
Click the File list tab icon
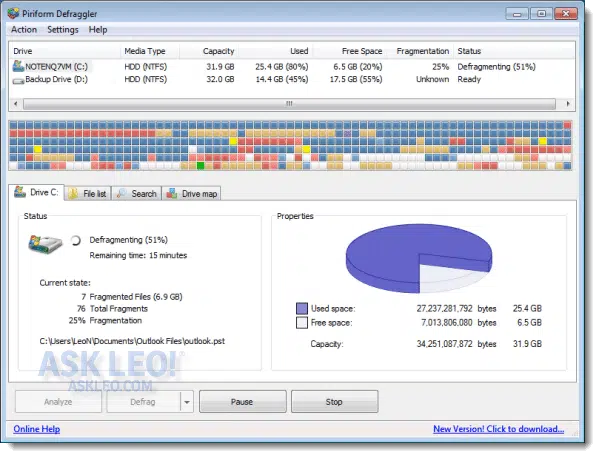(x=73, y=194)
